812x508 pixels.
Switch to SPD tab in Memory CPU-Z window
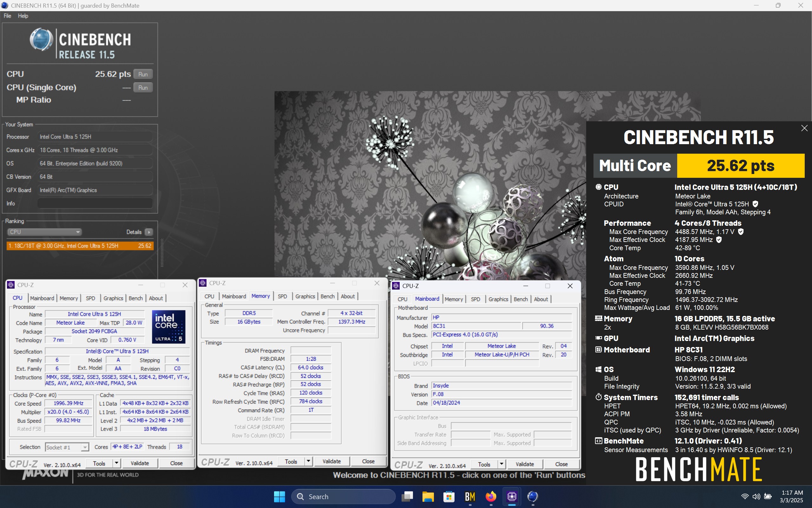point(282,296)
